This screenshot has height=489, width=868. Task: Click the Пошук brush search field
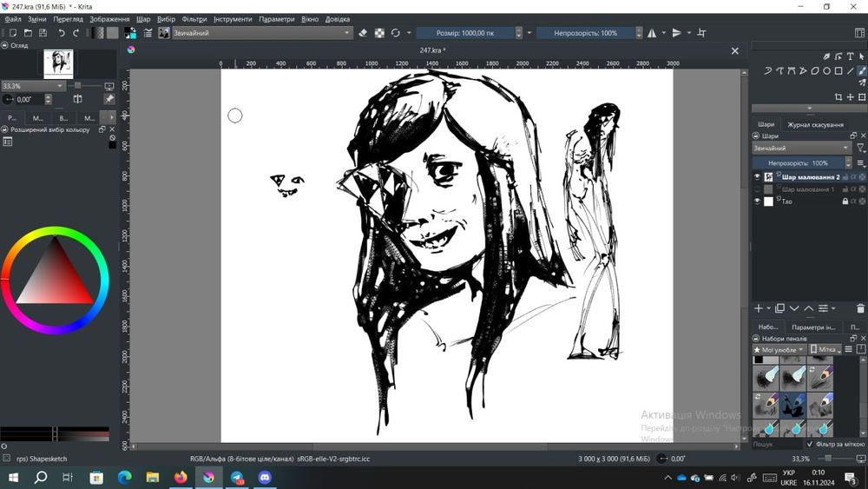[777, 444]
